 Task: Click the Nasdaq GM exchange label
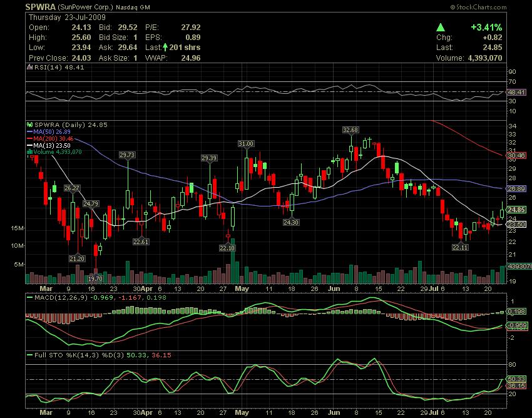pyautogui.click(x=133, y=7)
